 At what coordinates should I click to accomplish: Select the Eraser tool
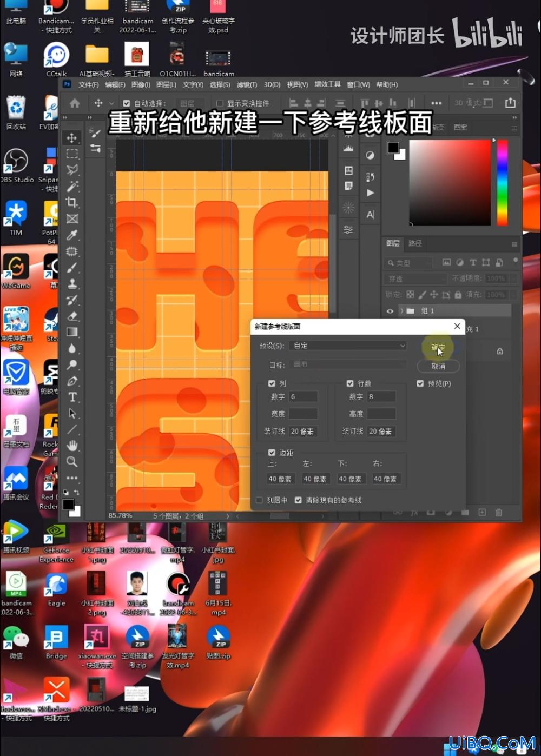[72, 316]
